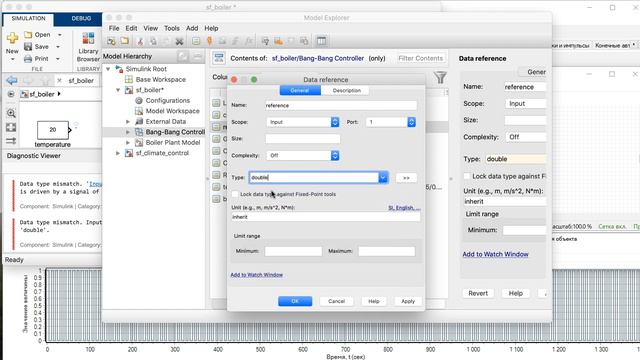Click the Revert button in right pane
The height and width of the screenshot is (360, 640).
478,293
